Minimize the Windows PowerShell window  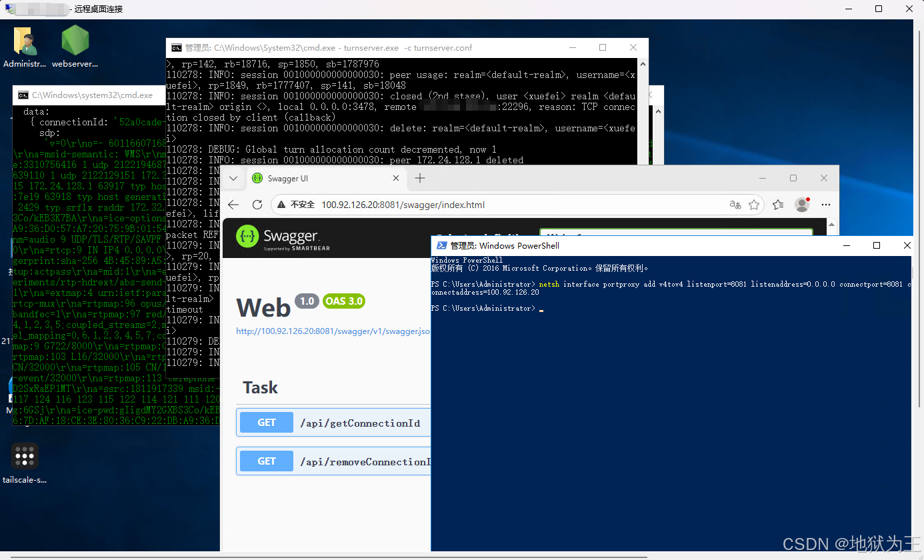click(847, 245)
